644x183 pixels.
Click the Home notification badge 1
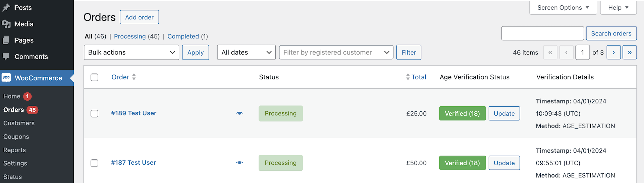pos(28,96)
